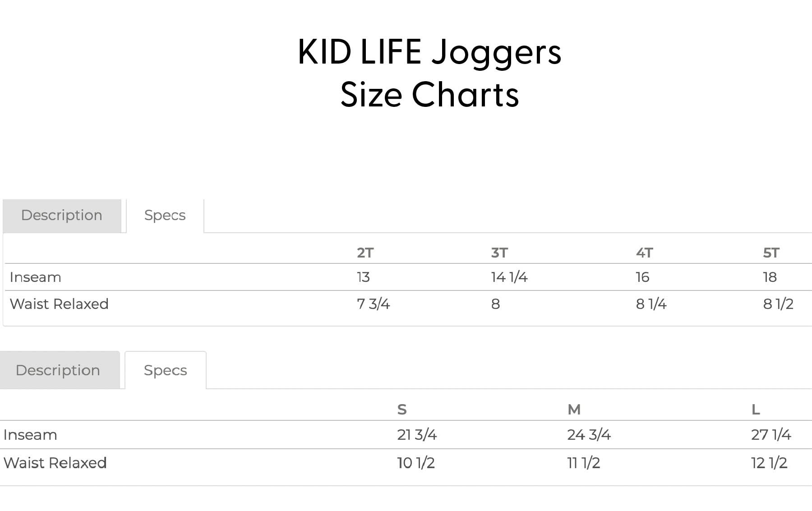Viewport: 812px width, 511px height.
Task: Select the L column header
Action: point(757,410)
